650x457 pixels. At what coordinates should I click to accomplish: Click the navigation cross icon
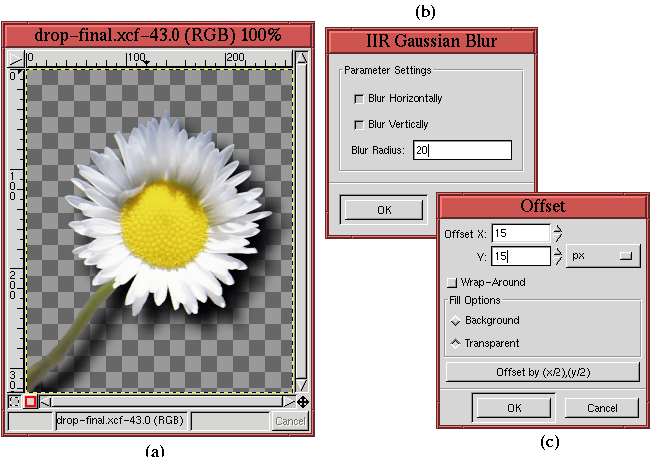coord(303,402)
